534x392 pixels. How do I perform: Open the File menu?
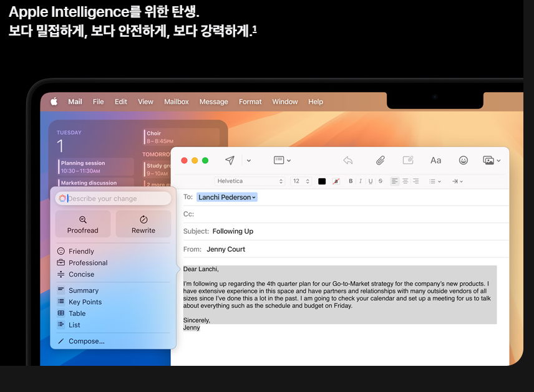point(98,102)
